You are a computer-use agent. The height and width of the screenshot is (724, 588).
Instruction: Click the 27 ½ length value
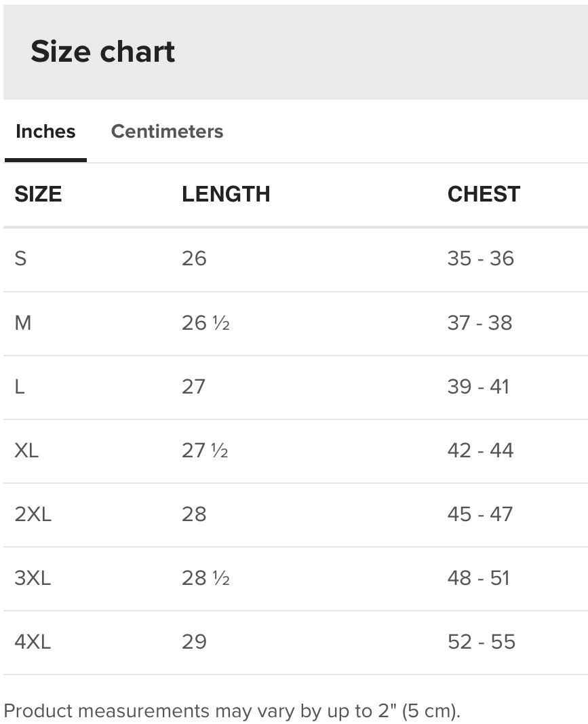point(205,451)
